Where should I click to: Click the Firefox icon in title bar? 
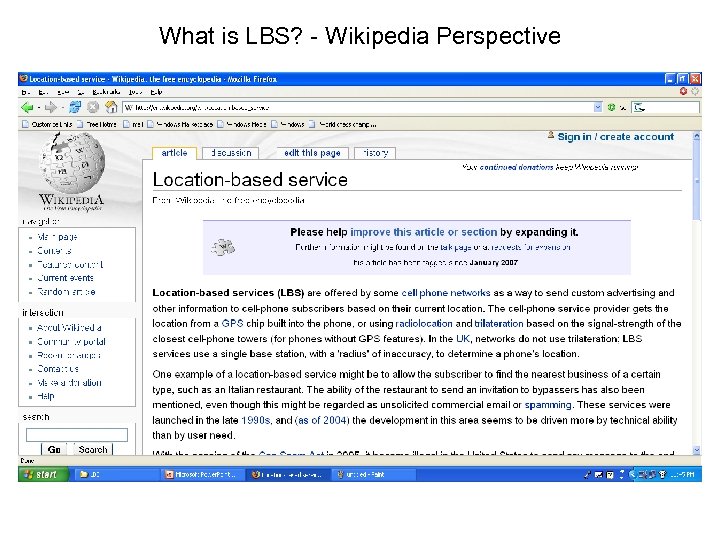pyautogui.click(x=24, y=79)
